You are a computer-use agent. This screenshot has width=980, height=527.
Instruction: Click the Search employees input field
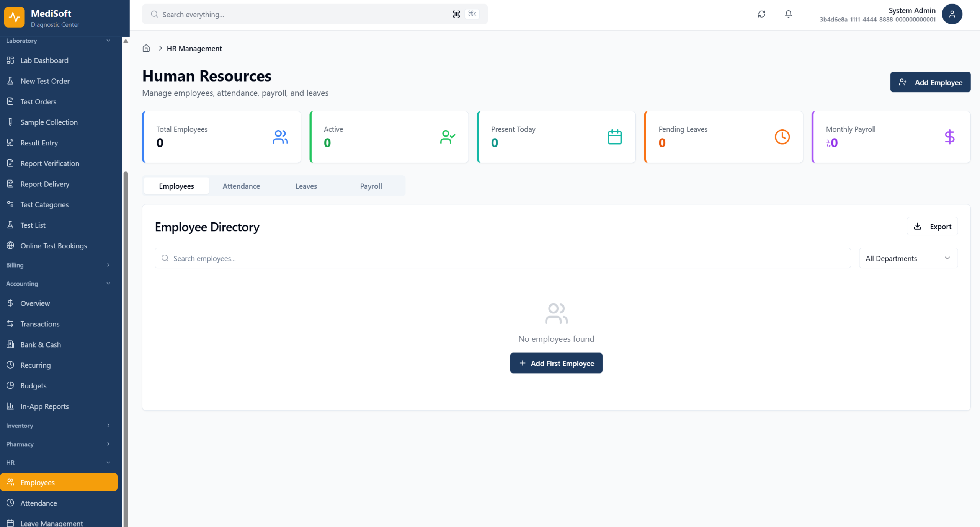click(x=502, y=258)
